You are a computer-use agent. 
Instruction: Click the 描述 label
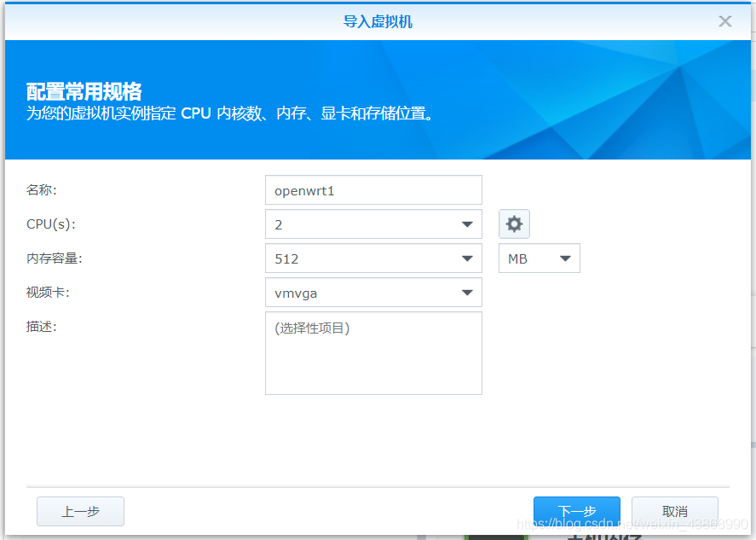coord(42,327)
